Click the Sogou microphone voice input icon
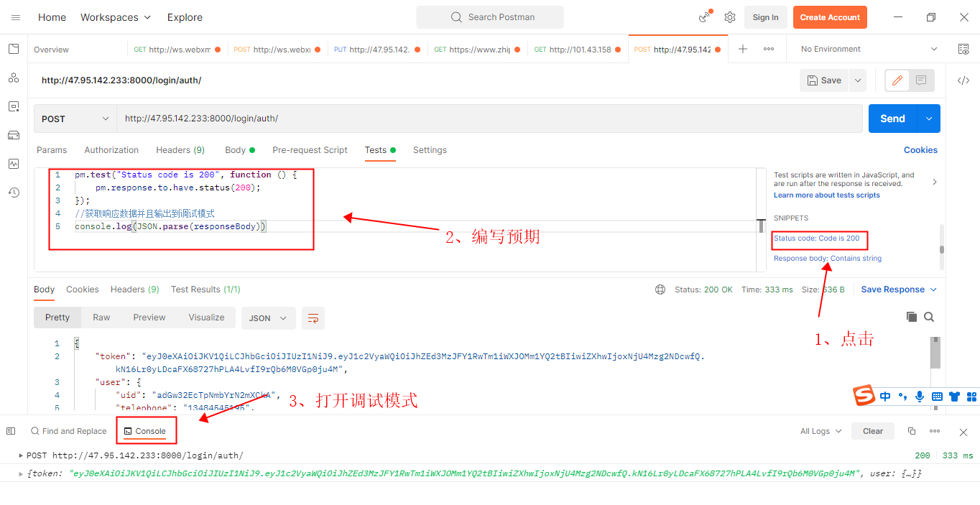Viewport: 980px width, 505px height. coord(920,397)
